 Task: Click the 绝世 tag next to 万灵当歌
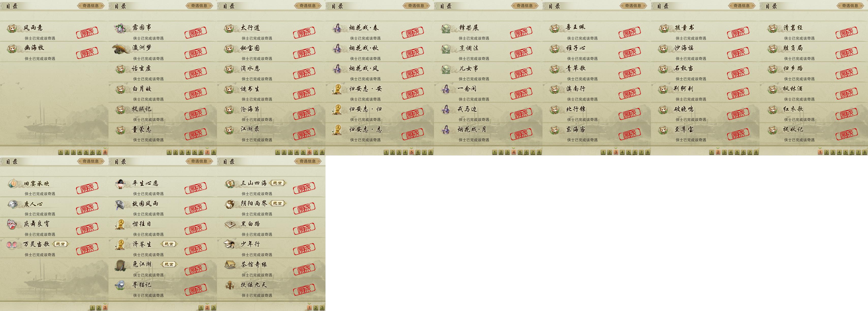(x=61, y=244)
